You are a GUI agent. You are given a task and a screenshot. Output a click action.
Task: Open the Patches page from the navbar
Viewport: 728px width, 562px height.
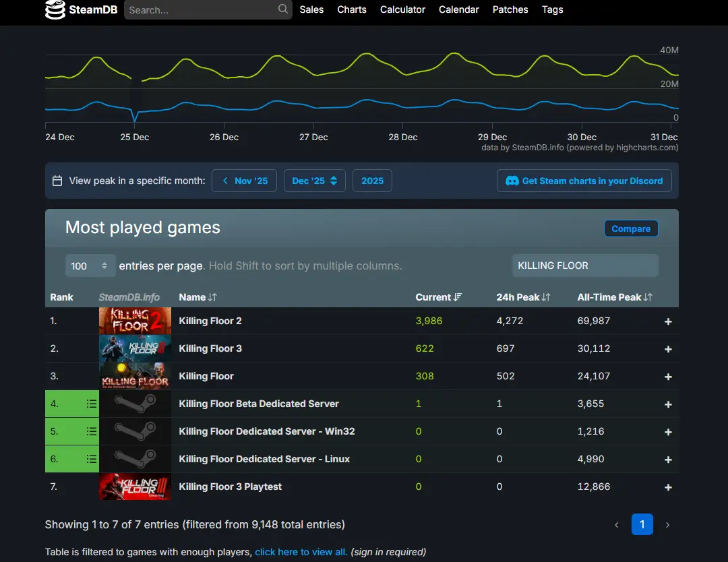point(510,9)
